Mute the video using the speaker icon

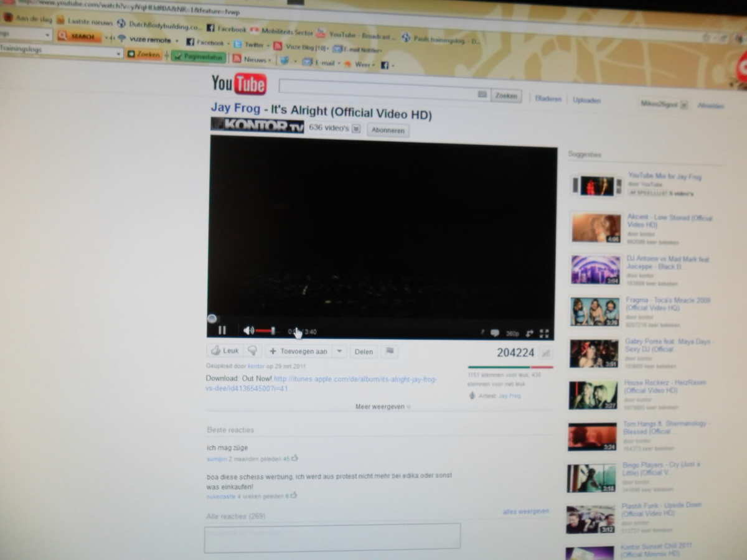248,330
